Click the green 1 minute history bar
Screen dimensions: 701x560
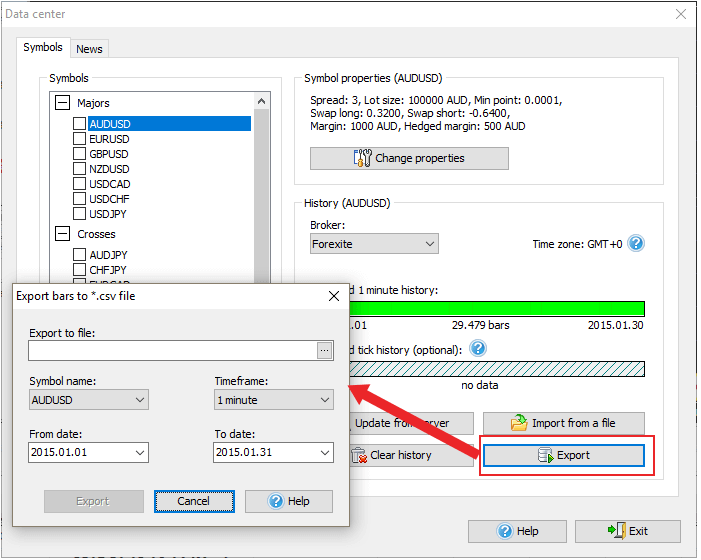click(x=500, y=309)
